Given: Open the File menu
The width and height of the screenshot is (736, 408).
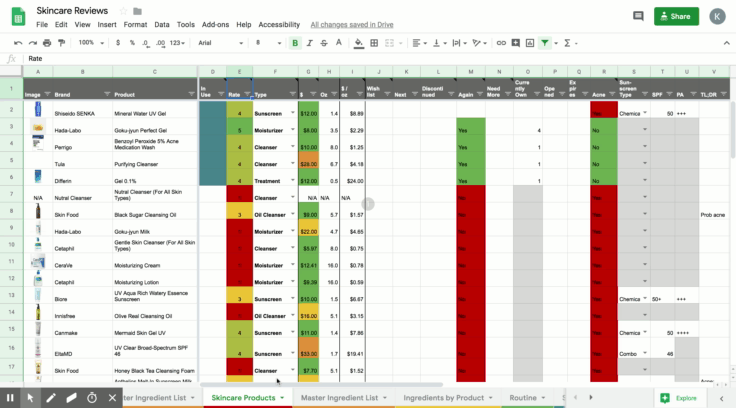Looking at the screenshot, I should pyautogui.click(x=42, y=24).
